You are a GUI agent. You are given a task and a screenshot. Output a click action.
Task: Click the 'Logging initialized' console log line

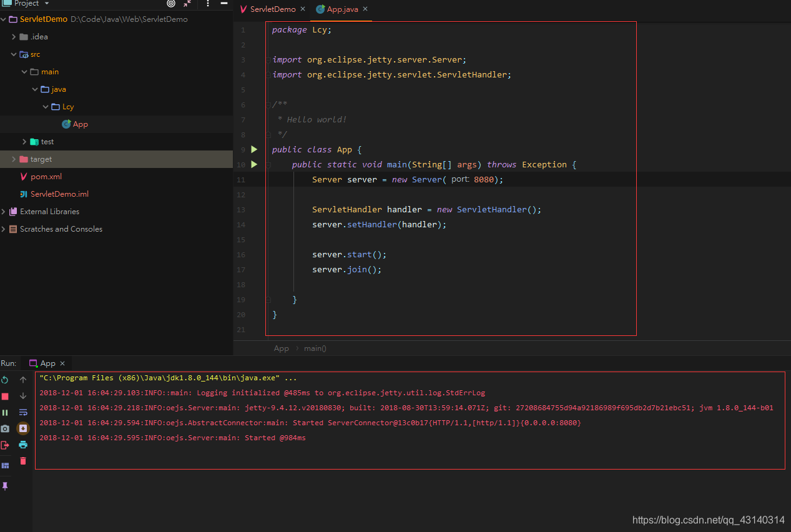point(262,393)
